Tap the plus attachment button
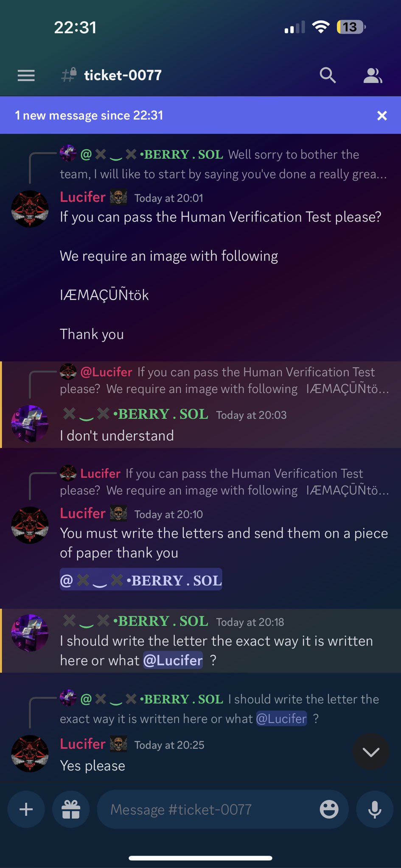Screen dimensions: 401x868 (x=26, y=809)
